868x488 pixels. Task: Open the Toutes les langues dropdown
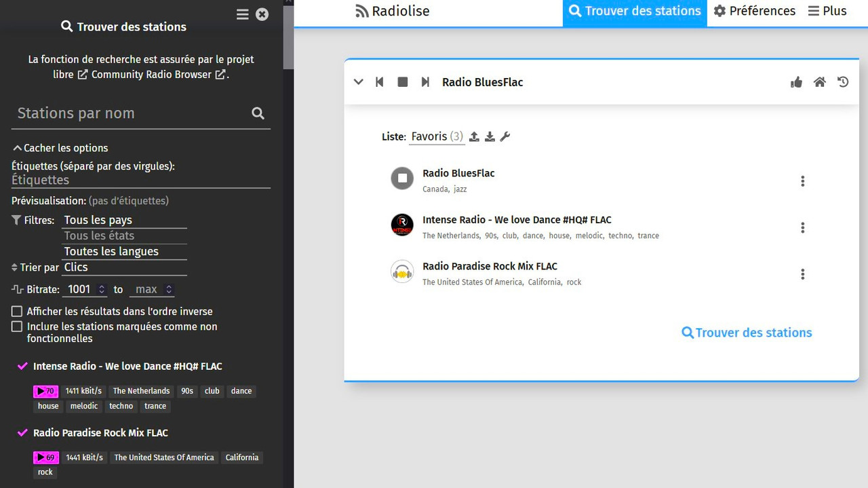coord(125,251)
